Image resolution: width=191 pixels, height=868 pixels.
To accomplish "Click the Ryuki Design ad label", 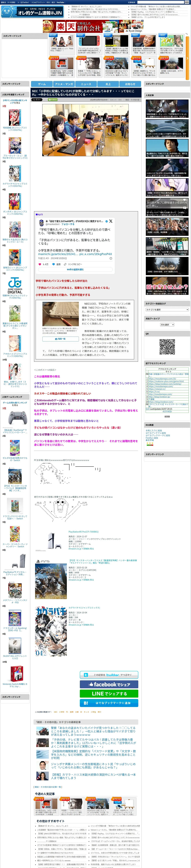I will point(134,31).
